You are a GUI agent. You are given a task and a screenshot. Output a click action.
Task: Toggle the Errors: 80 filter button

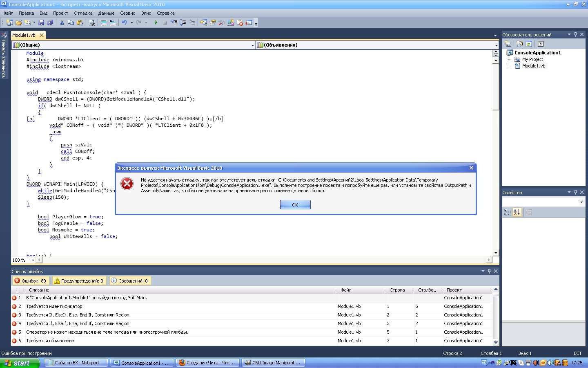(31, 281)
